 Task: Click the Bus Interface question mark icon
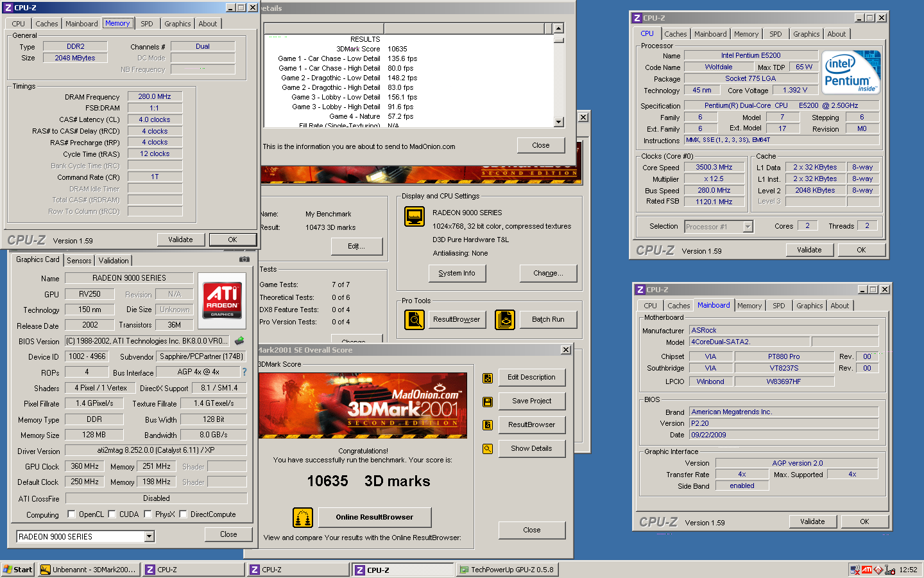(244, 372)
